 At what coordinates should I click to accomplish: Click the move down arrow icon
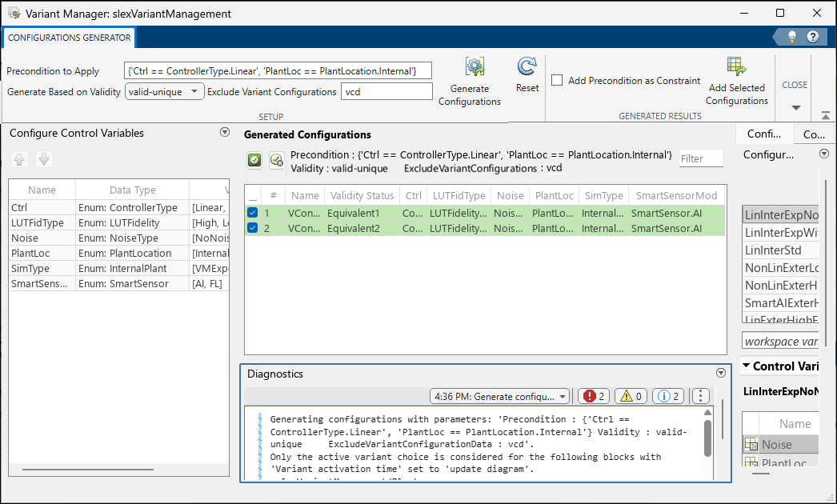pyautogui.click(x=44, y=159)
